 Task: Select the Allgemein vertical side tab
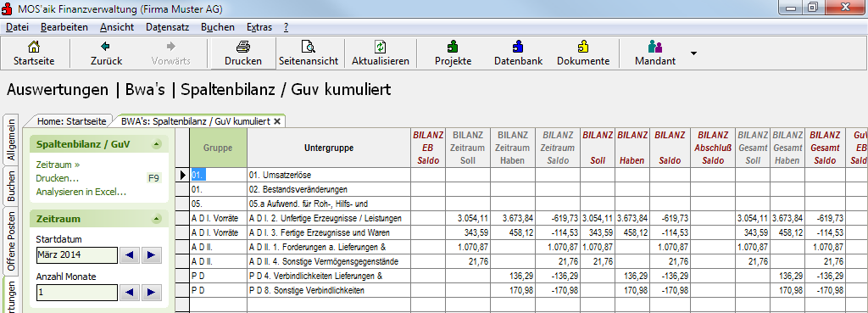(x=11, y=140)
